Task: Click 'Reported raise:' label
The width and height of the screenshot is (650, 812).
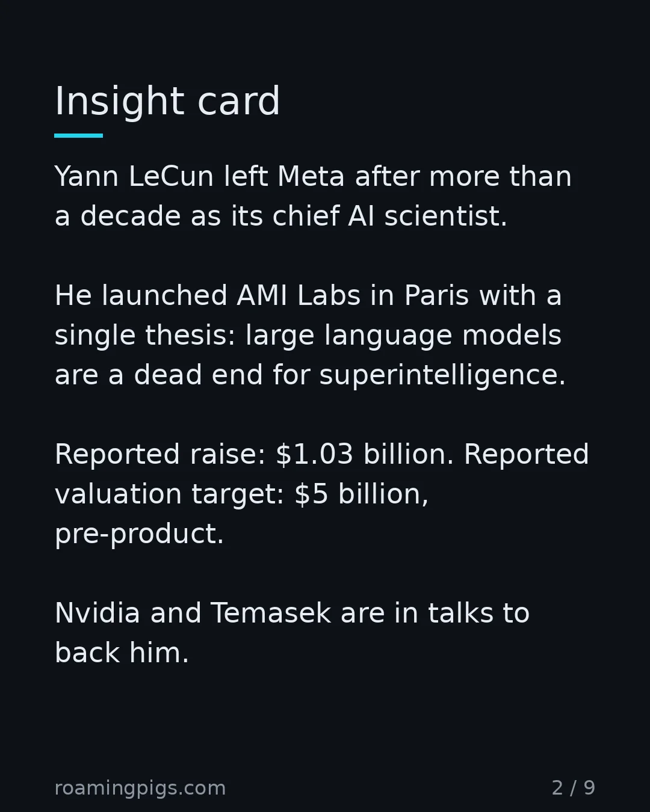Action: point(160,455)
